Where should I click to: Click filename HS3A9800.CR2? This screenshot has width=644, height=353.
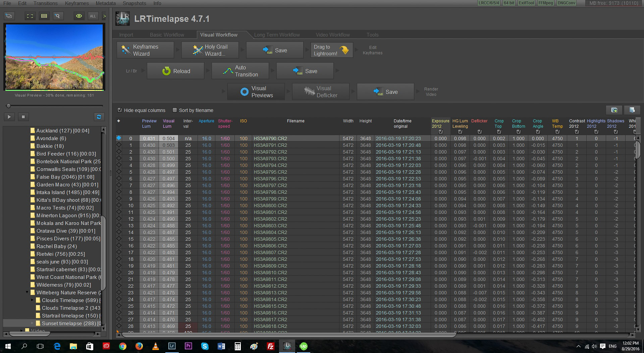pyautogui.click(x=270, y=205)
